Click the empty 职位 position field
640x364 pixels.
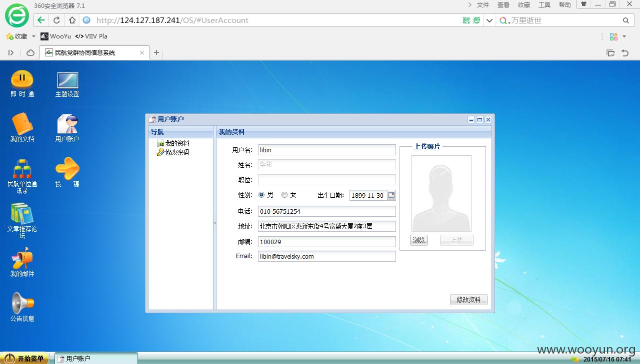point(327,180)
